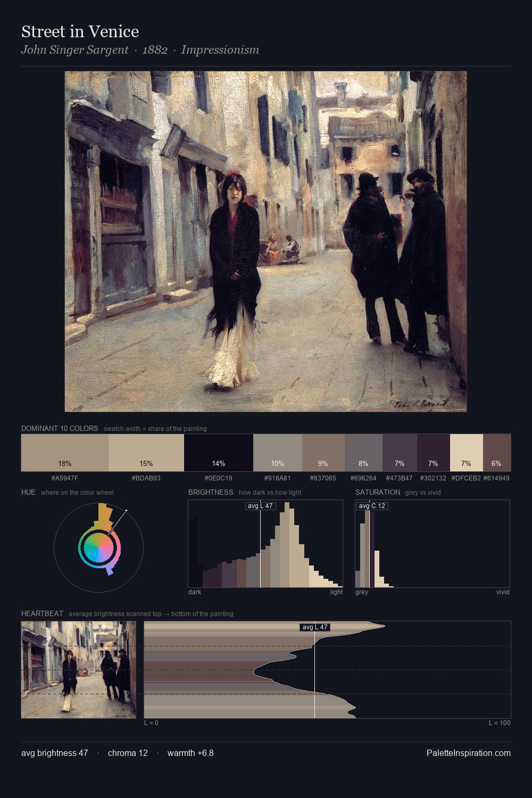Click the #837065 brown swatch
Image resolution: width=532 pixels, height=798 pixels.
click(323, 453)
